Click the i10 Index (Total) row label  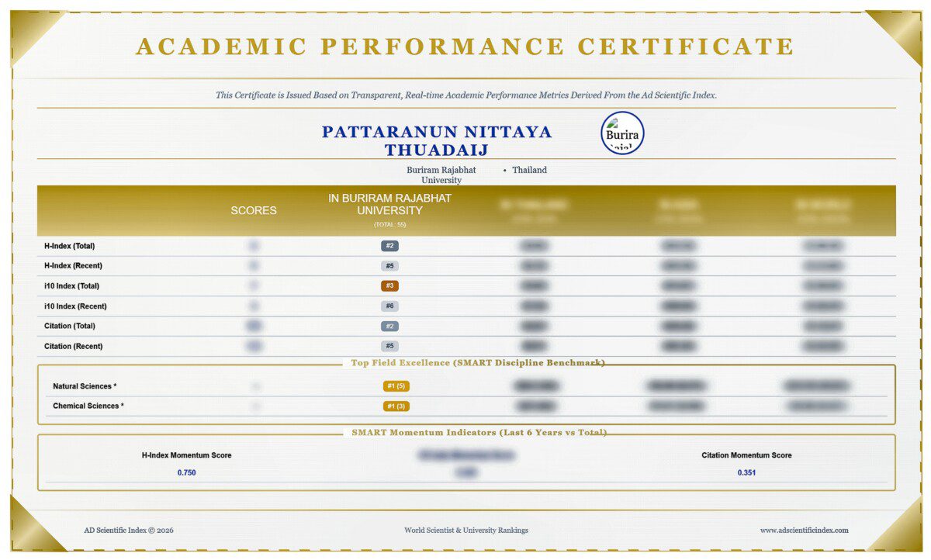(72, 286)
